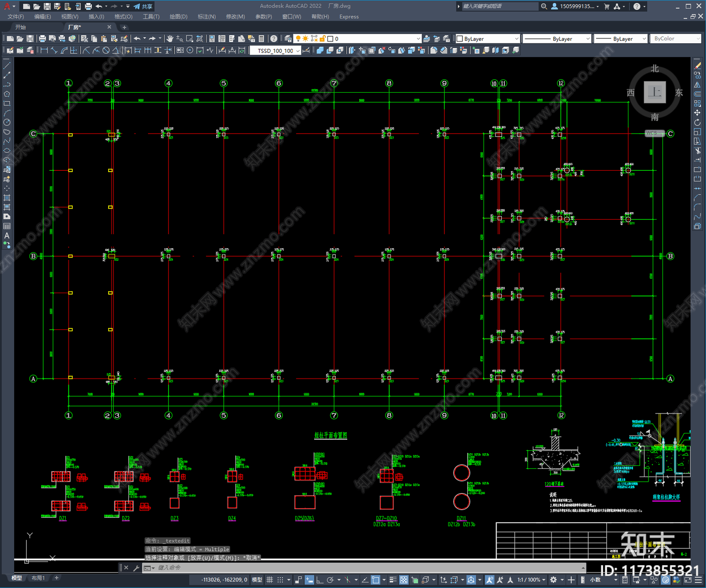The height and width of the screenshot is (588, 706).
Task: Click the 模型 model space button in status bar
Action: click(257, 580)
